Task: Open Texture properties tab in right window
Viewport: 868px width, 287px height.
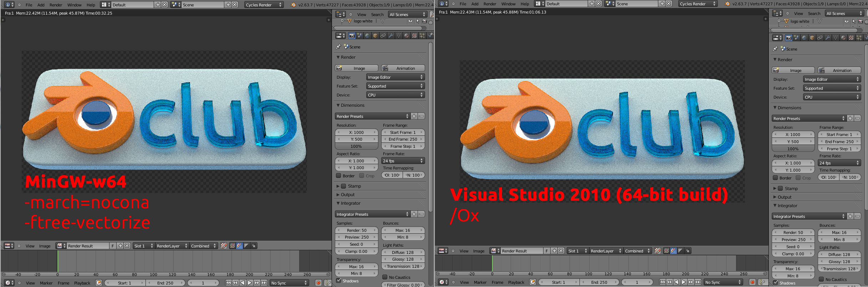Action: pyautogui.click(x=851, y=38)
